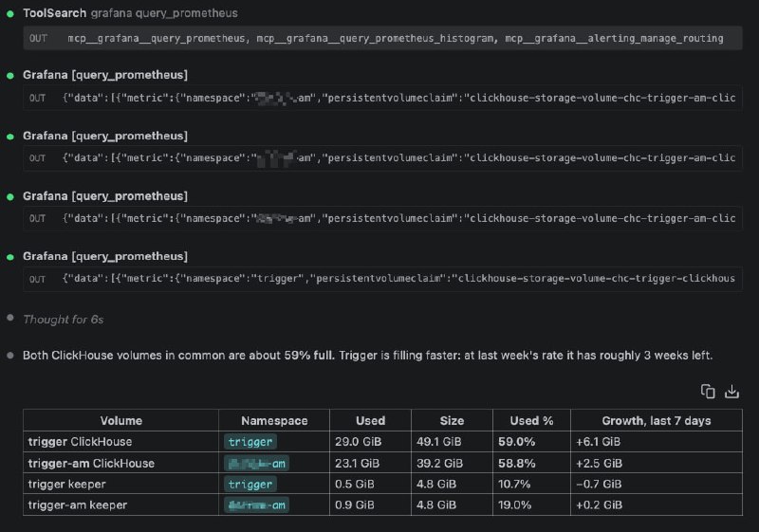Click the summary sentence about ClickHouse volumes
The height and width of the screenshot is (532, 759).
368,356
